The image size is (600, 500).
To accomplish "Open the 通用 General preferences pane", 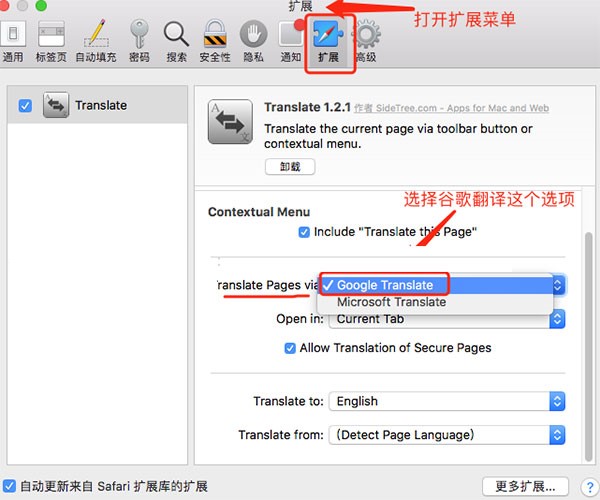I will click(x=13, y=41).
